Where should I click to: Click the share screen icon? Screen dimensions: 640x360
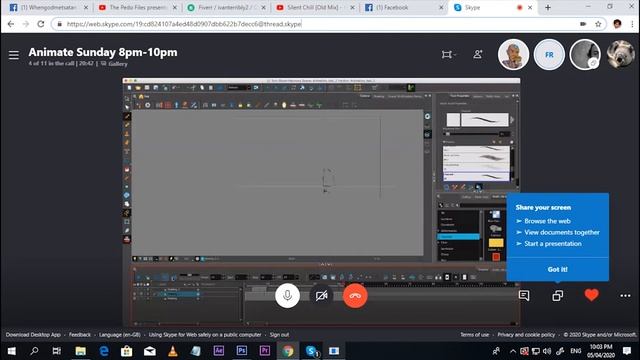(x=558, y=296)
